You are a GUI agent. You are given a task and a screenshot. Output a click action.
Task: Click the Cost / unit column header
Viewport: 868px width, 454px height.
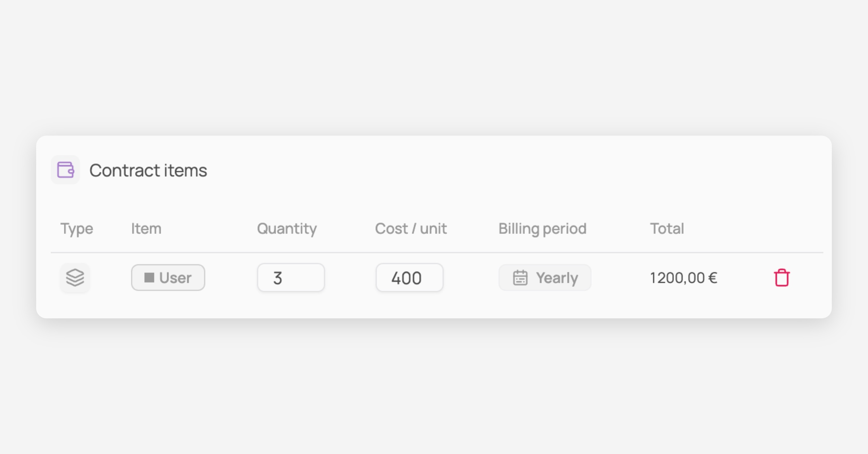click(411, 229)
